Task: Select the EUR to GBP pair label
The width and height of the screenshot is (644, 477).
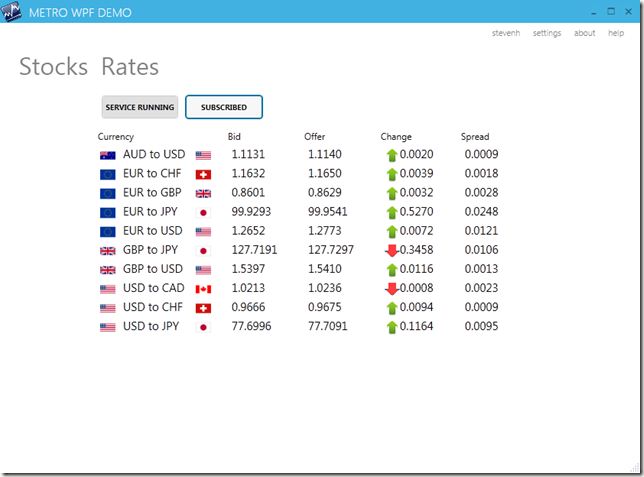Action: coord(152,193)
